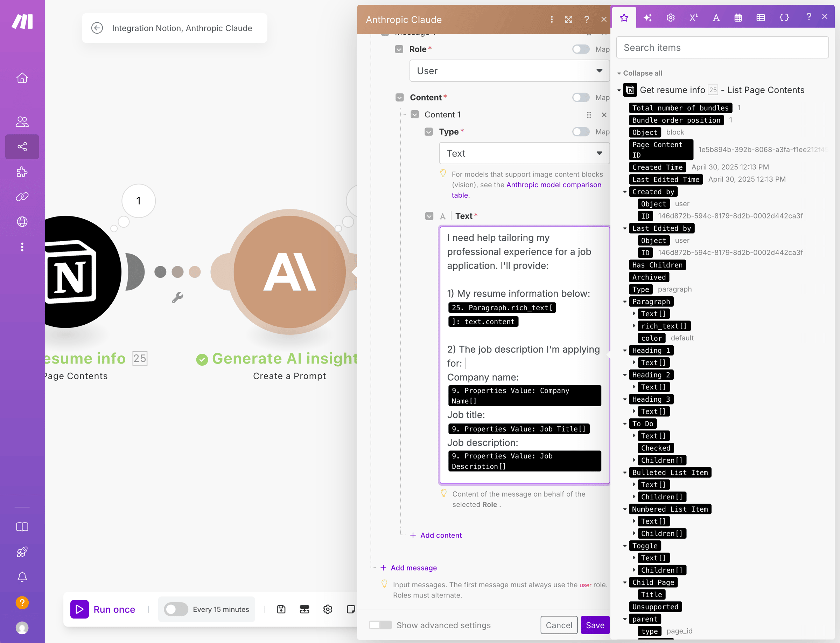Open the Type dropdown showing Text

524,153
